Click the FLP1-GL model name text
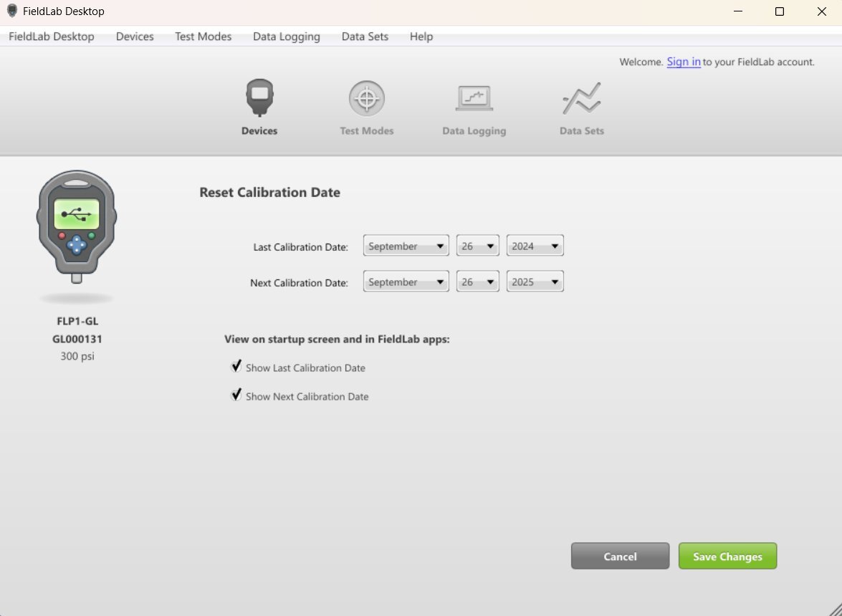The image size is (842, 616). tap(77, 321)
